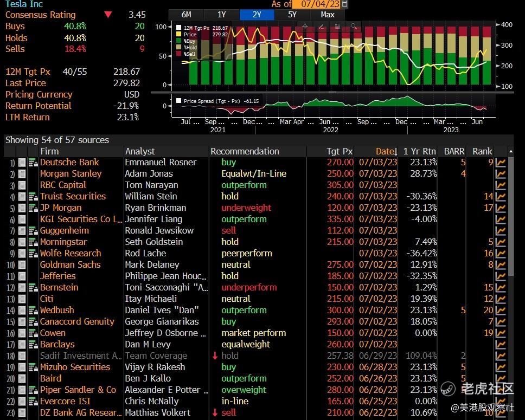
Task: Open the note icon for Morgan Stanley row
Action: [x=22, y=174]
